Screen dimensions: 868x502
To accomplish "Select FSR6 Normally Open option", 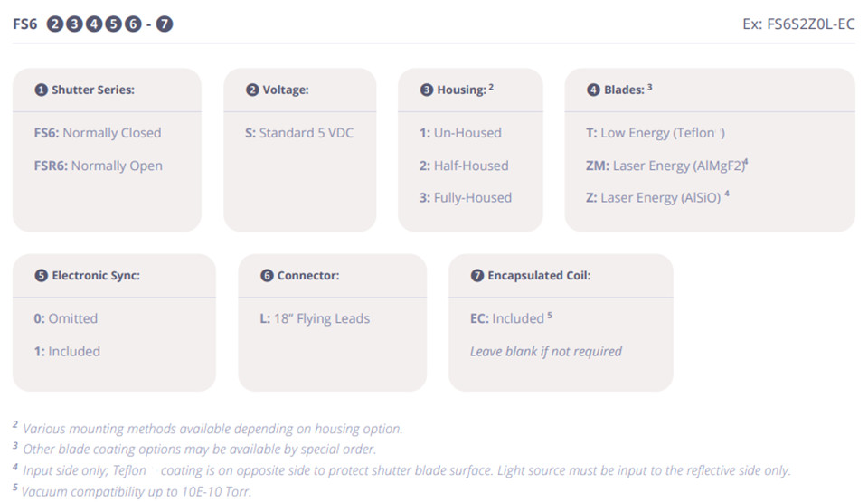I will (99, 166).
